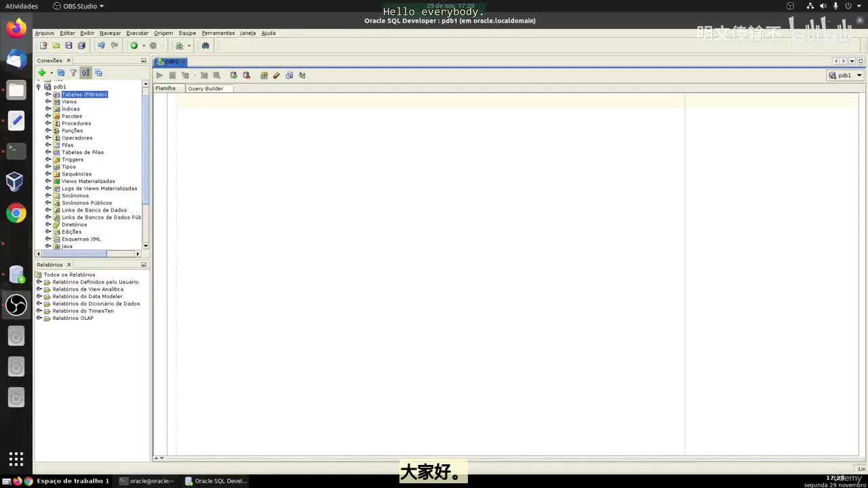The height and width of the screenshot is (488, 868).
Task: Open the New Connection dropdown arrow
Action: tap(51, 73)
